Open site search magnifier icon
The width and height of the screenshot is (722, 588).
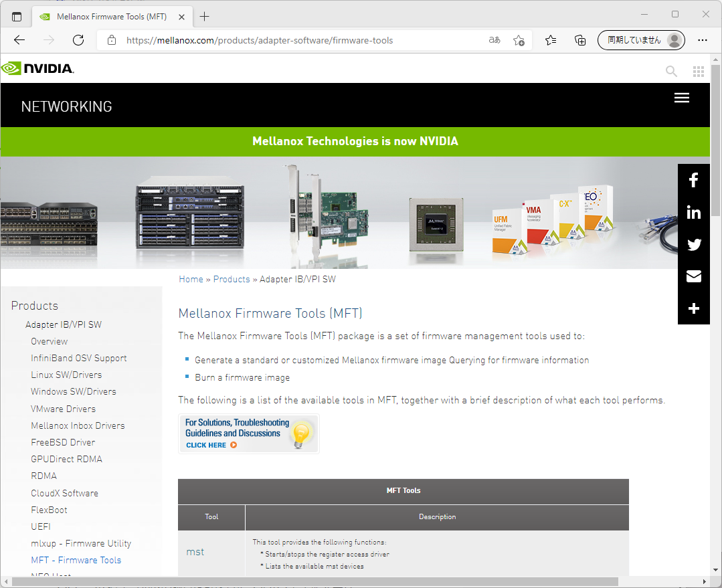(671, 72)
